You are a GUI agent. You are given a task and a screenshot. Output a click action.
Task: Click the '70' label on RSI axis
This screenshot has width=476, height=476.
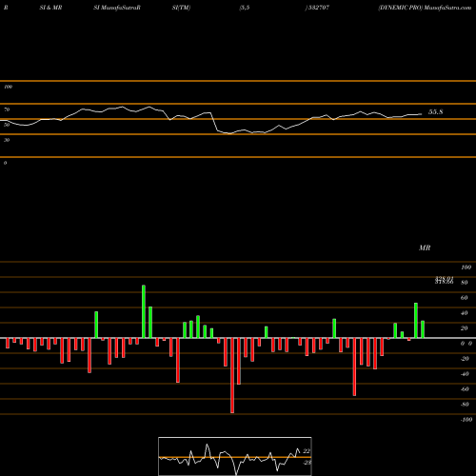7,109
